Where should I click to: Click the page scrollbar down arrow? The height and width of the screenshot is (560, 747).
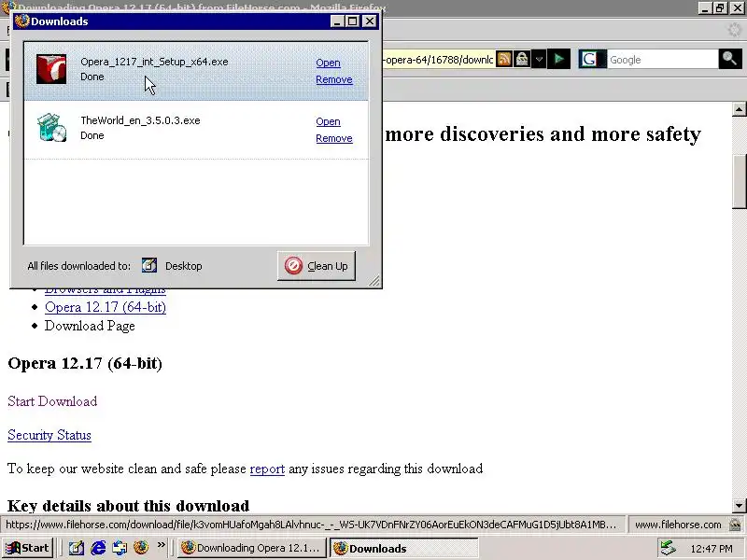tap(739, 505)
